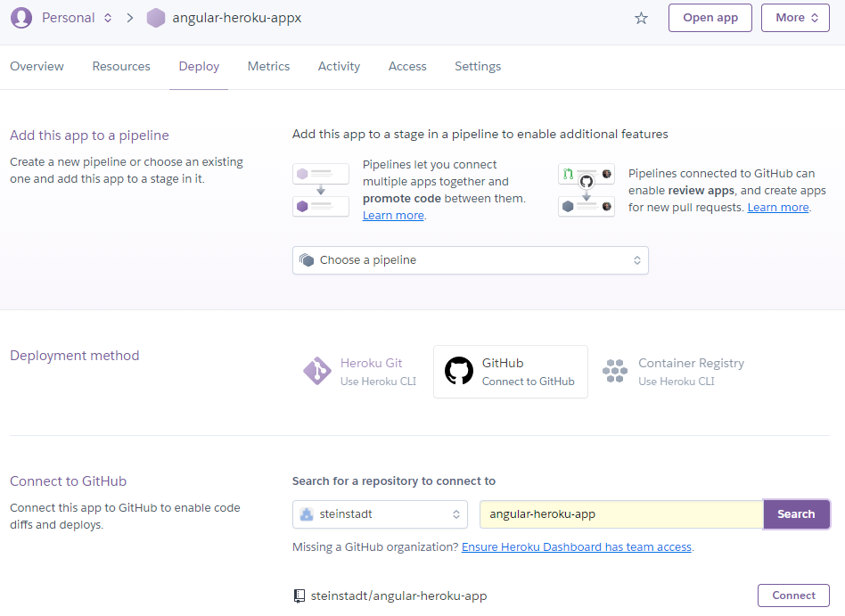Click the angular-heroku-appx hexagon app icon
Image resolution: width=845 pixels, height=616 pixels.
(x=156, y=18)
